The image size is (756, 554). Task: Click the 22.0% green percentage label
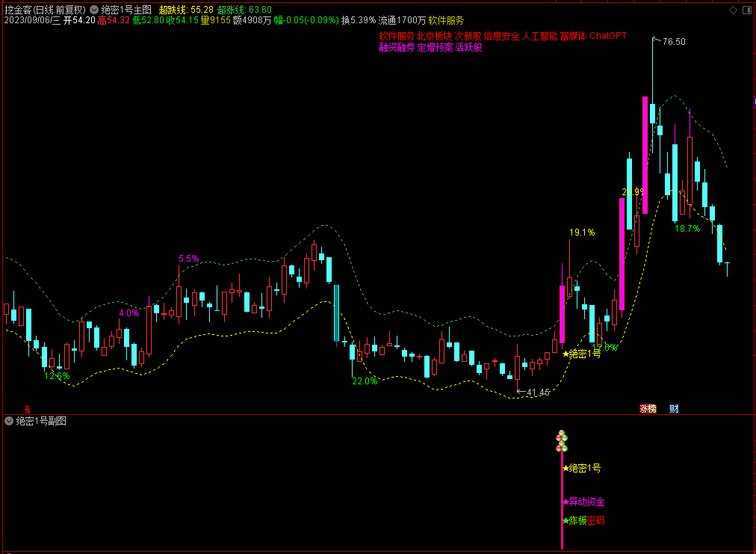(365, 381)
